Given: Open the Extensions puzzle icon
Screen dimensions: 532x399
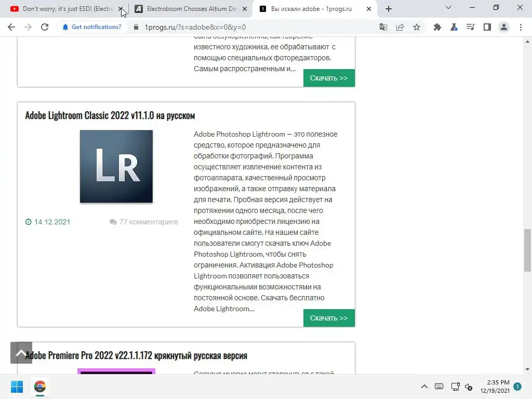Looking at the screenshot, I should 437,27.
